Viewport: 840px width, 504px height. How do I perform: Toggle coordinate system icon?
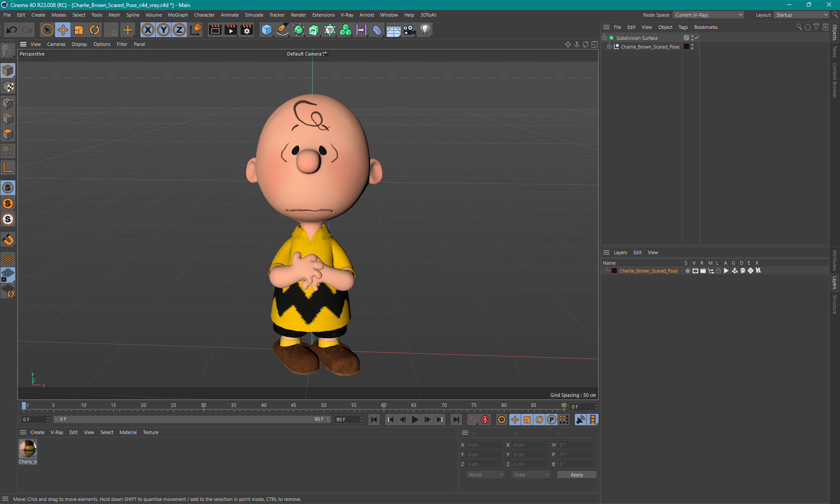click(196, 30)
